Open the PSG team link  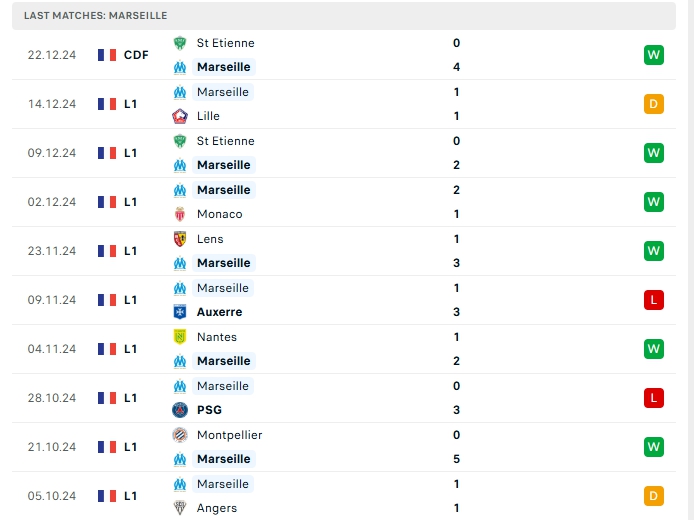coord(209,410)
